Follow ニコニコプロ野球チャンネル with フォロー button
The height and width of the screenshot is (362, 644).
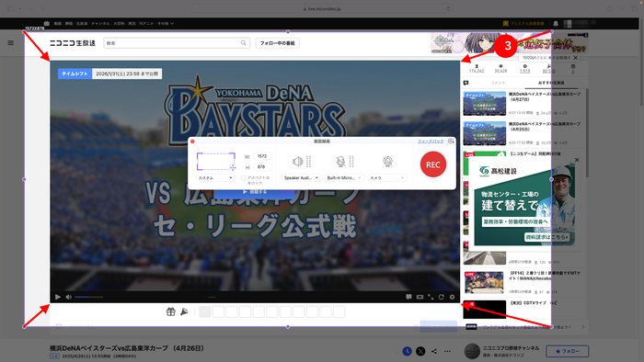pos(568,351)
